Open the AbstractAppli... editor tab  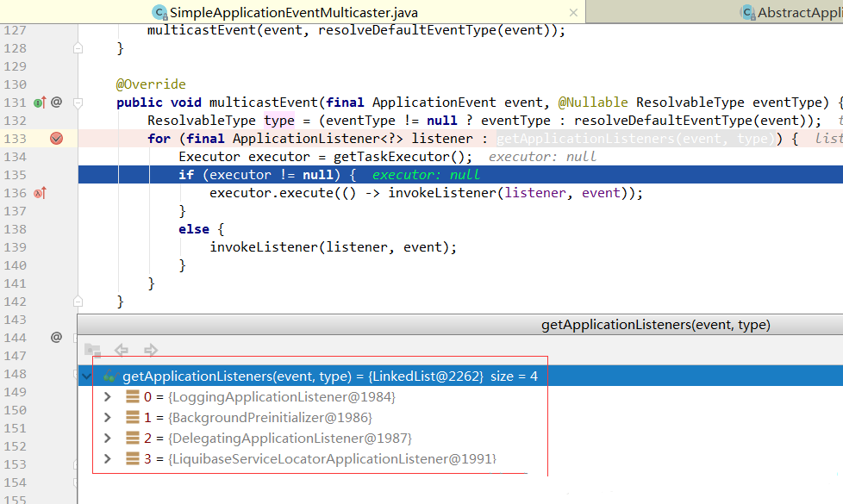[x=793, y=13]
